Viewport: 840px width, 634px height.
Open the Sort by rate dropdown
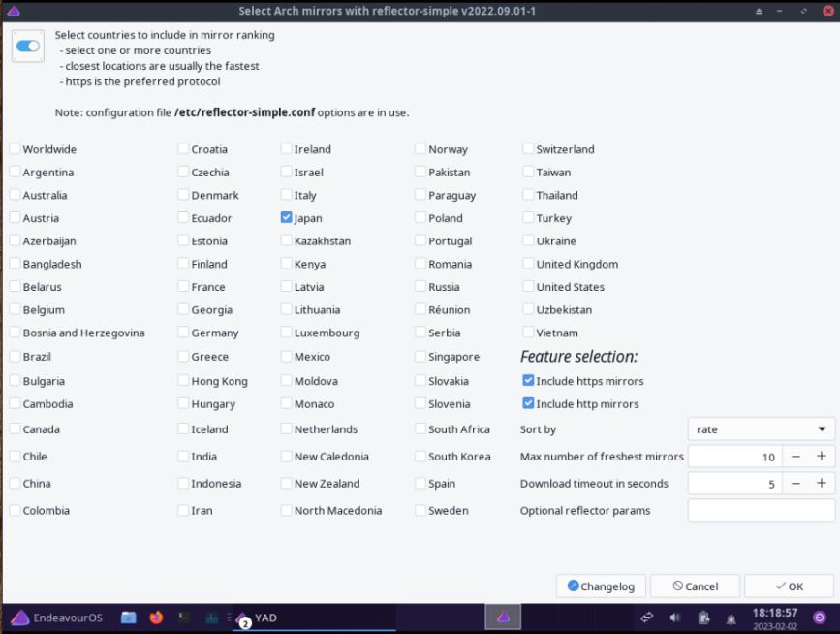pos(762,428)
